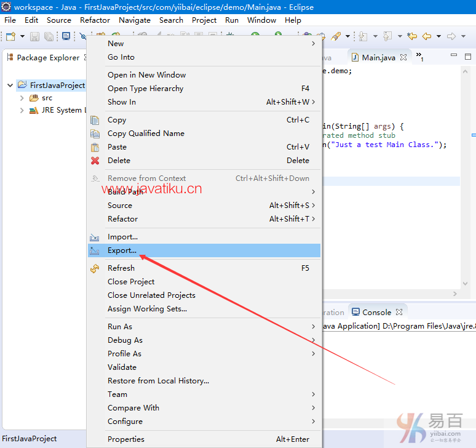Screen dimensions: 476x448
Task: Open the Forward history dropdown arrow
Action: pos(463,36)
